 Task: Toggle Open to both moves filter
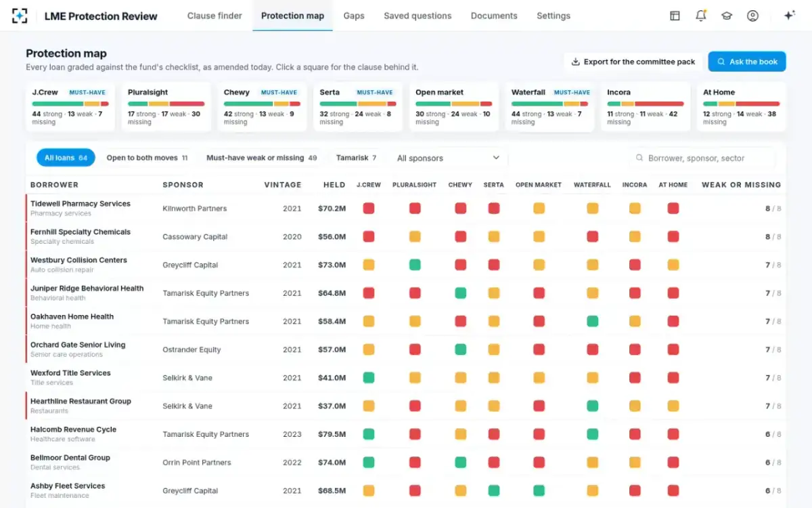[147, 158]
